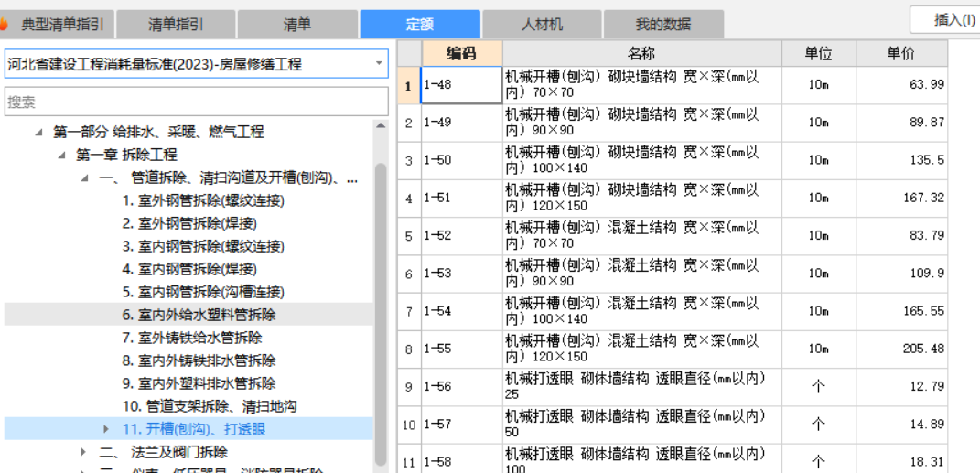Select 5. 室内钢管拆除(沟槽连接)
The height and width of the screenshot is (473, 980).
pos(204,292)
